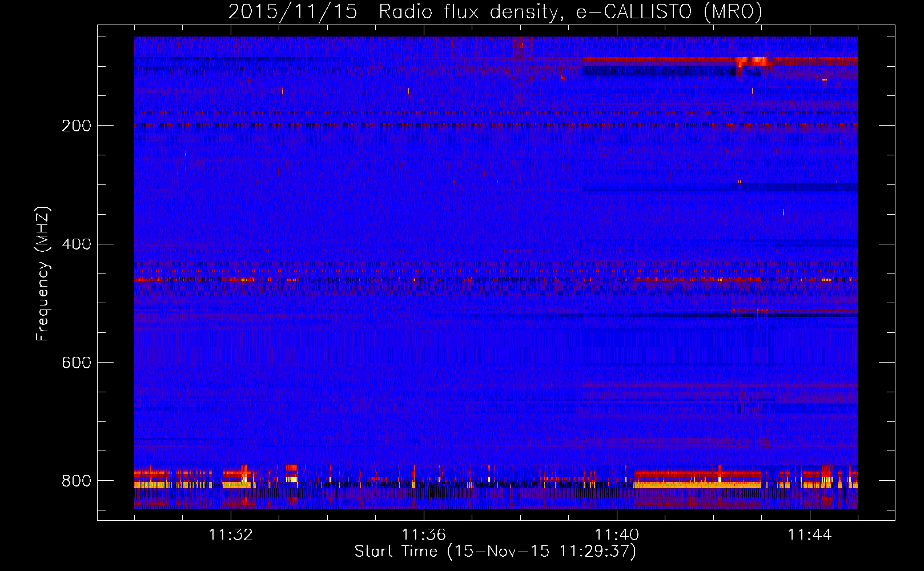Click the 11:40 time tick label
This screenshot has height=571, width=924.
[x=617, y=534]
